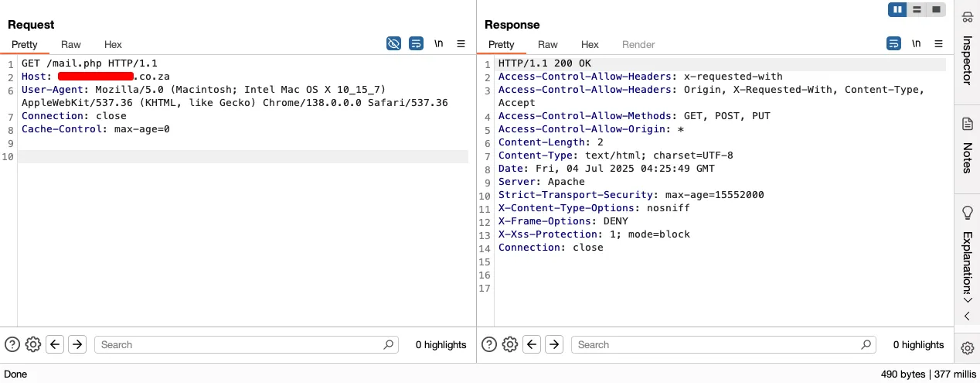The image size is (980, 383).
Task: Go to previous Response search match
Action: coord(532,344)
